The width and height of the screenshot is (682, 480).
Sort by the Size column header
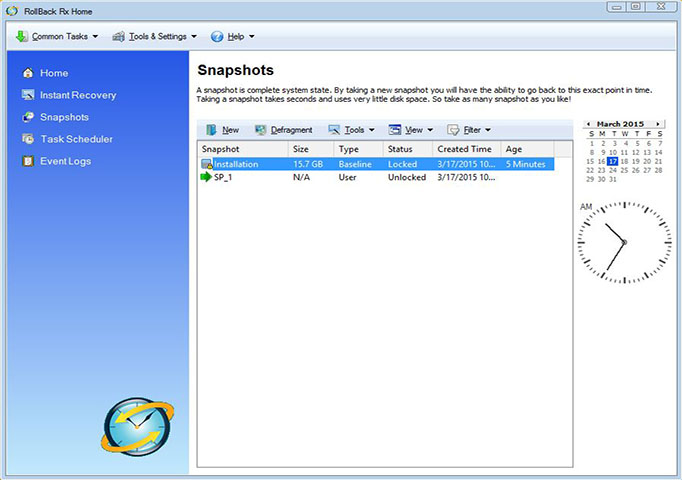click(x=311, y=149)
